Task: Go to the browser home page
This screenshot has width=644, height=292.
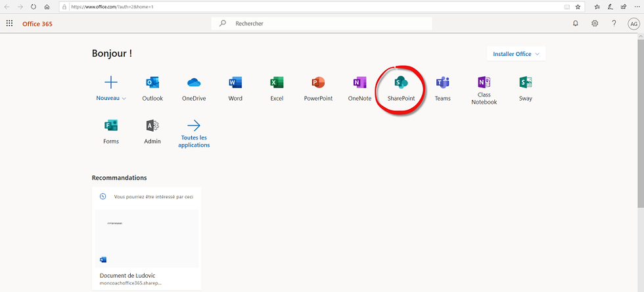Action: click(x=47, y=7)
